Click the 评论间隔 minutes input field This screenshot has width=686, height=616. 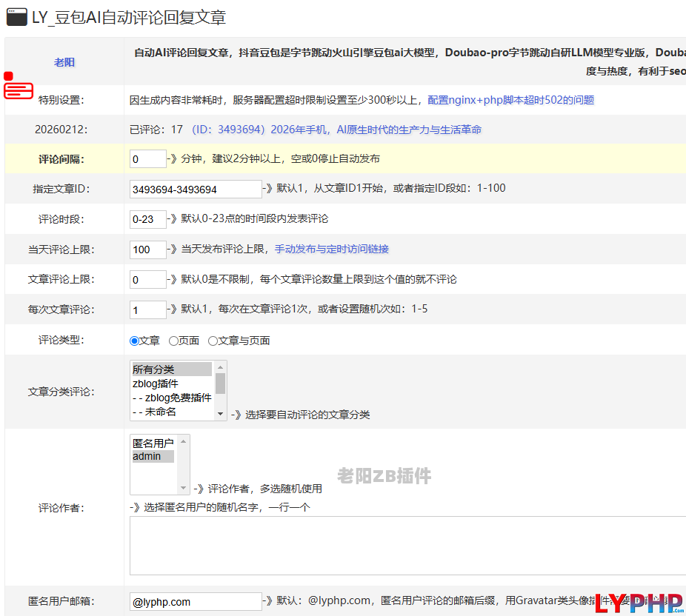[147, 159]
